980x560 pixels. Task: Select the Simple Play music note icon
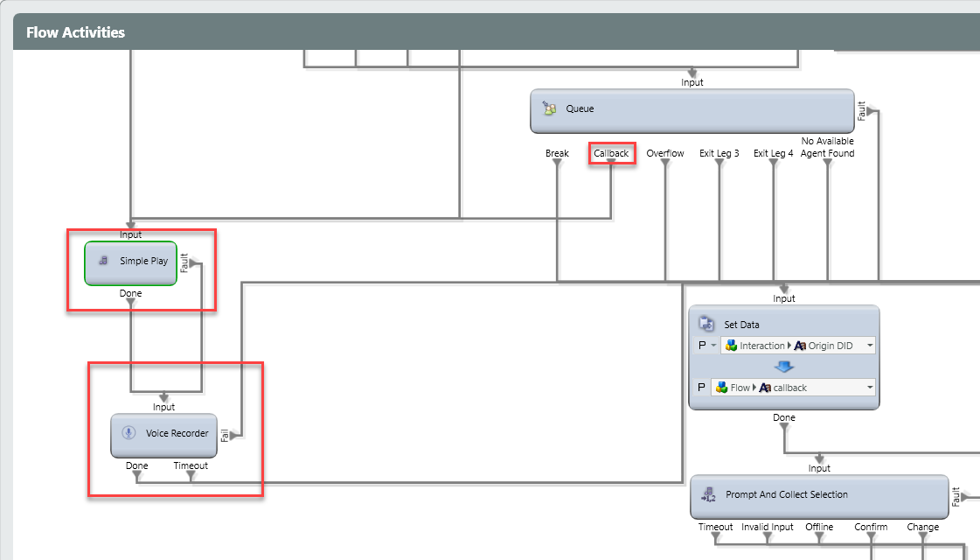click(104, 261)
